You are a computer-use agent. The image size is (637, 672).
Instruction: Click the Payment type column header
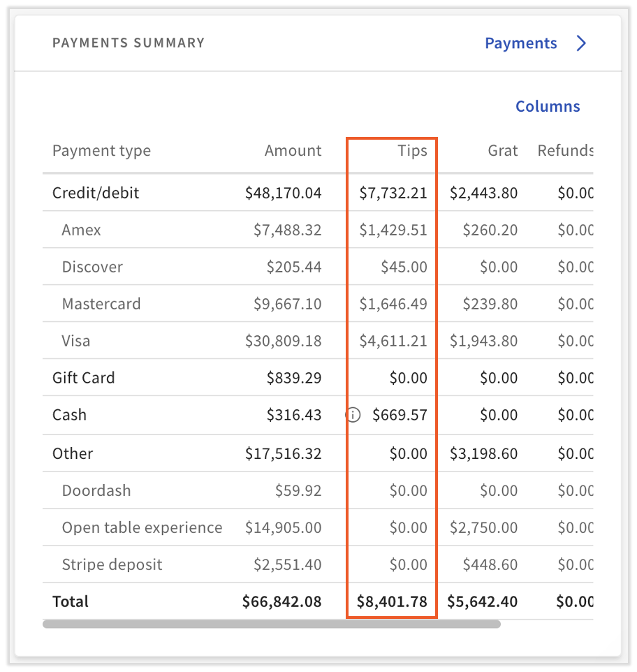tap(101, 150)
